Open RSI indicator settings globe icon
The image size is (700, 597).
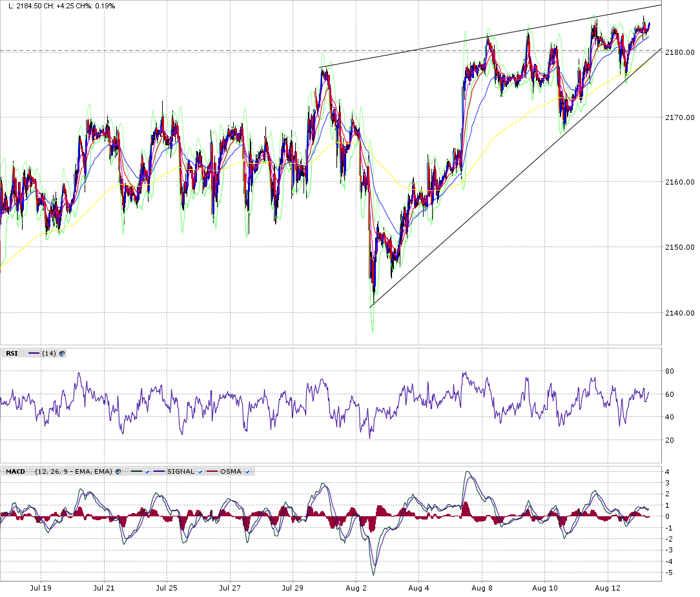[x=62, y=353]
